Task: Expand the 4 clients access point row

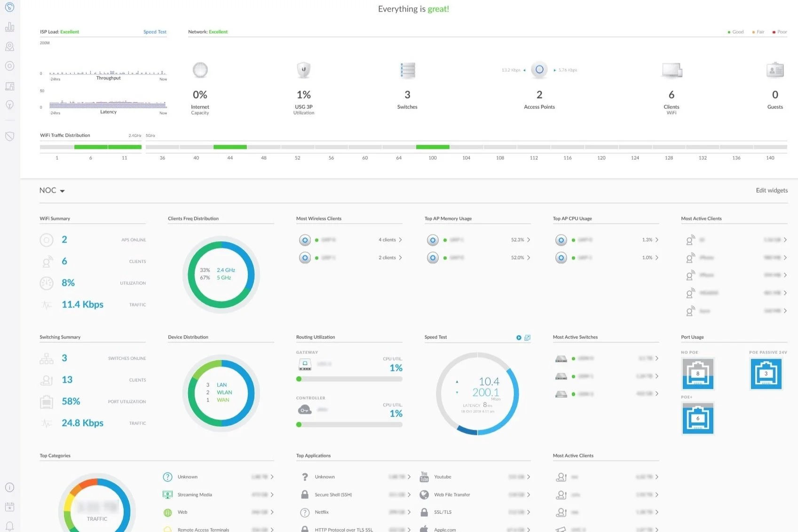Action: pos(350,240)
